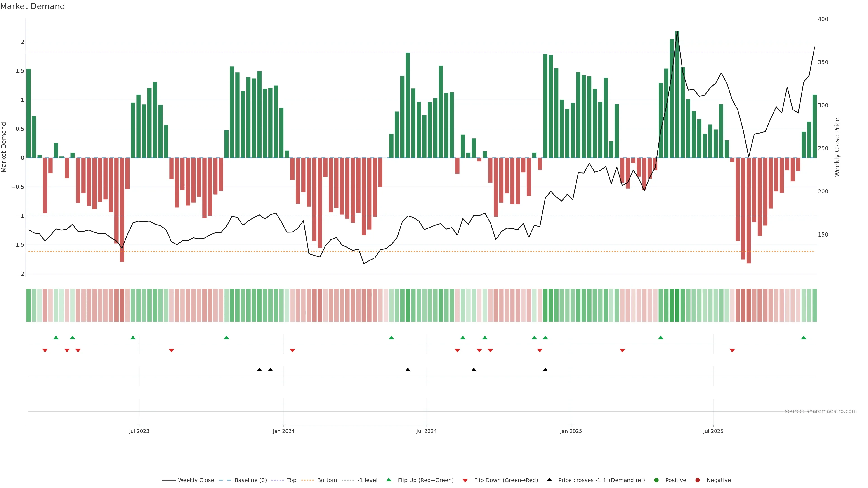
Task: Click the first black price-cross triangle marker
Action: (x=259, y=370)
